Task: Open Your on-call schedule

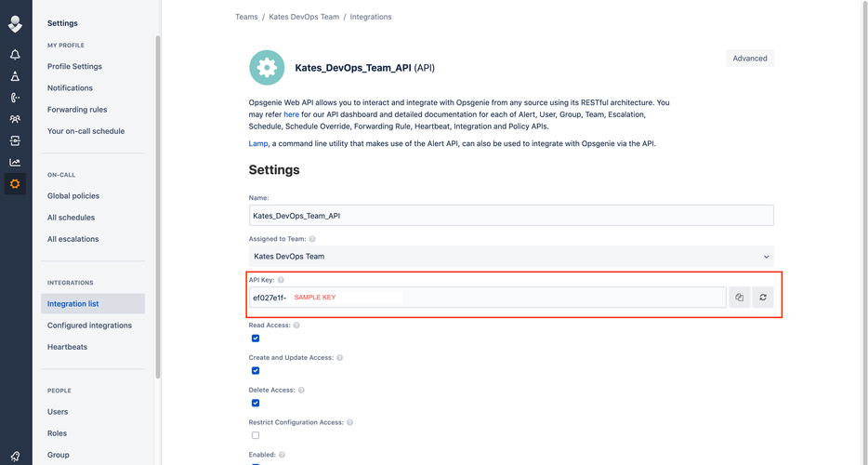Action: pyautogui.click(x=85, y=131)
